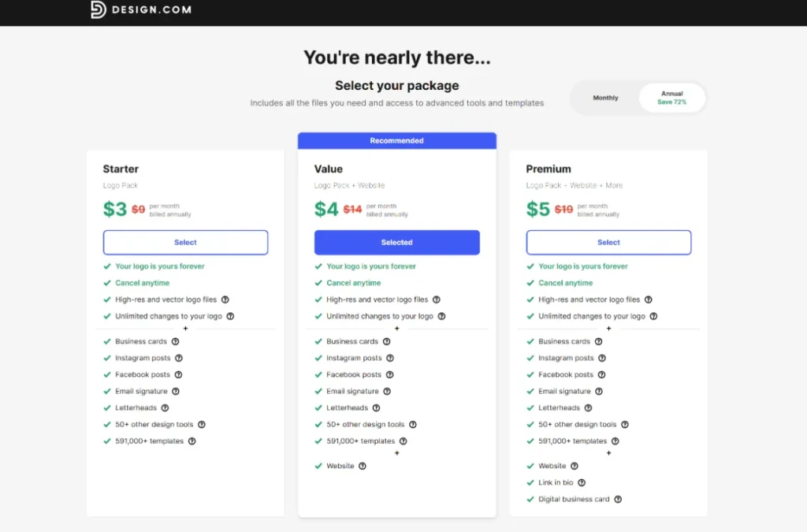The height and width of the screenshot is (532, 807).
Task: Click Website info icon in Premium column
Action: click(x=573, y=466)
